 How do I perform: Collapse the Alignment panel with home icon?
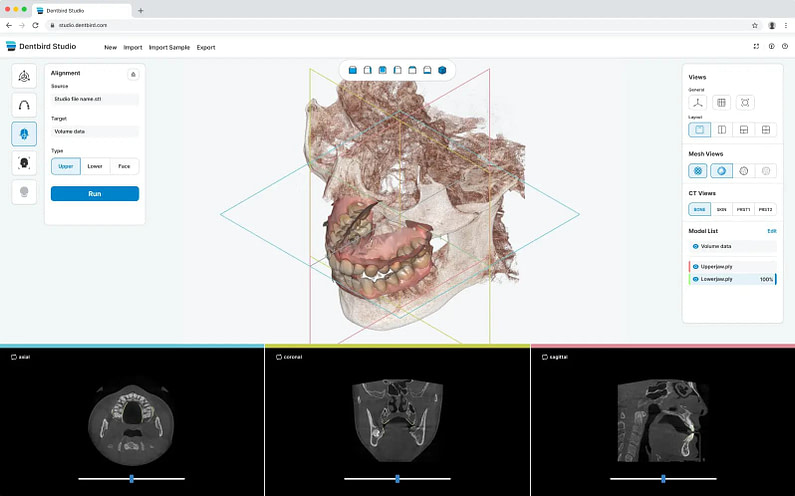coord(133,74)
